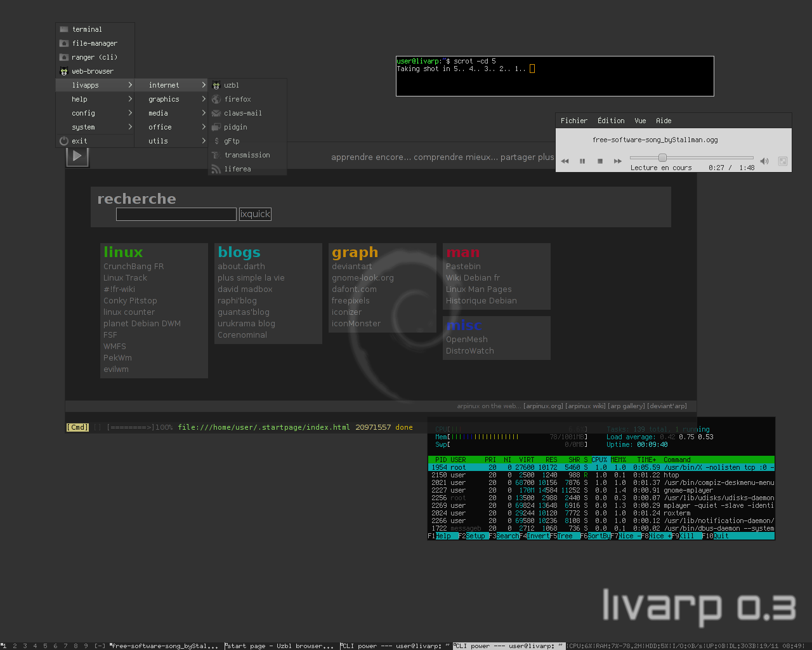Open the Vue menu
Image resolution: width=812 pixels, height=650 pixels.
coord(640,121)
